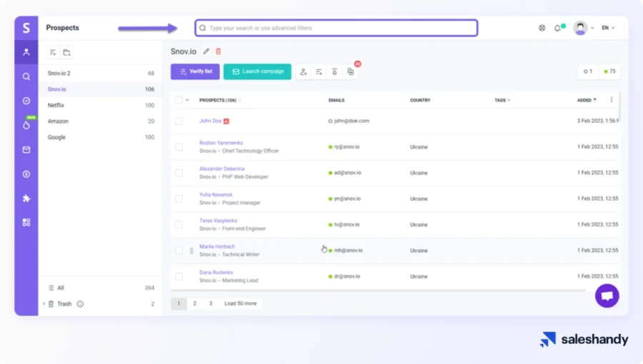The width and height of the screenshot is (643, 364).
Task: Click the export download toolbar icon
Action: pyautogui.click(x=334, y=71)
